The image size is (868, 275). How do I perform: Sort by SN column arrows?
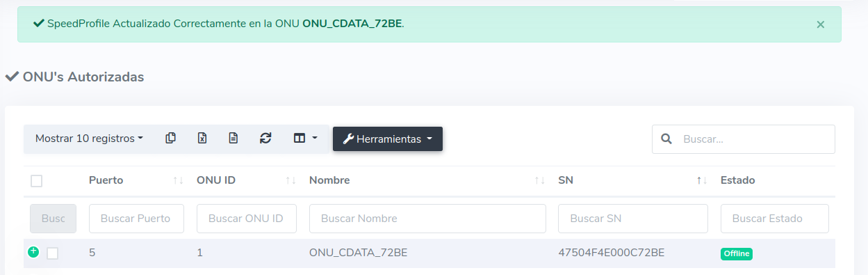(702, 180)
